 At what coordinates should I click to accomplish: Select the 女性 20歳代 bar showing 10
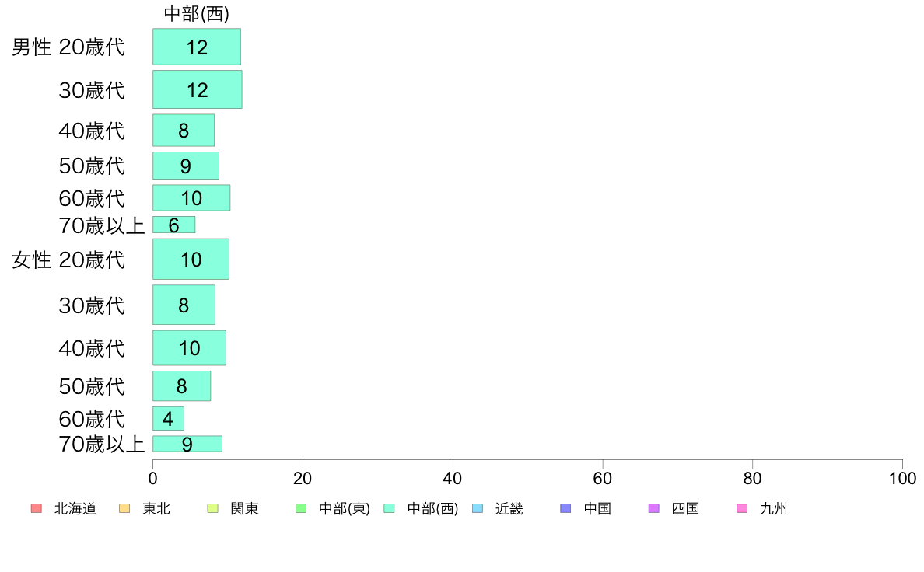[191, 260]
